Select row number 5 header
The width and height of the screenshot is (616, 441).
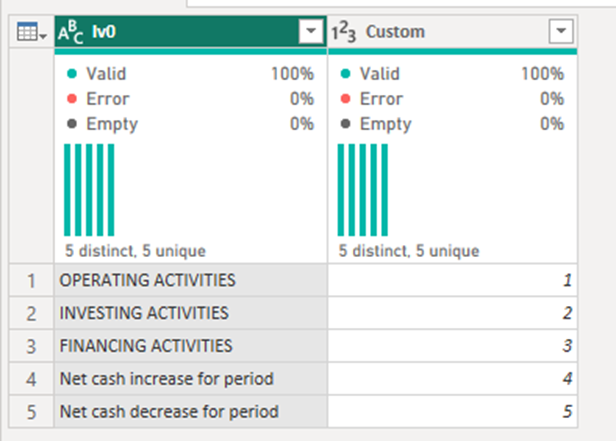31,411
